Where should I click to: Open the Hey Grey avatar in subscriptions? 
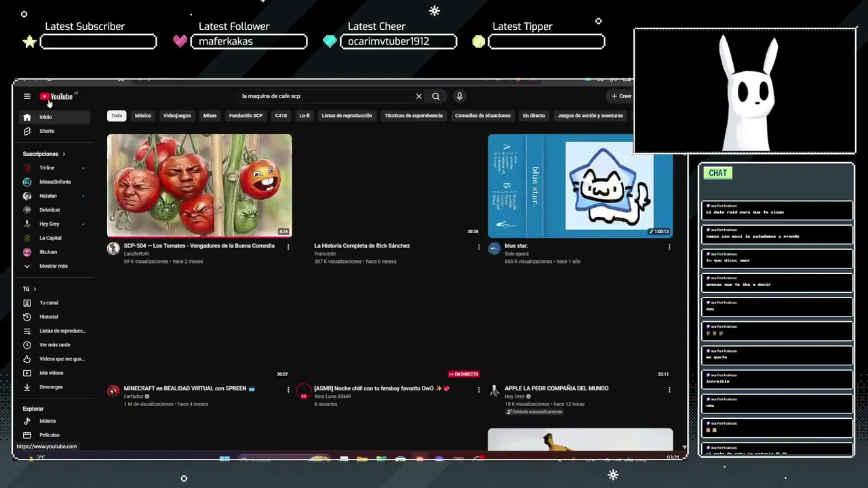(27, 224)
